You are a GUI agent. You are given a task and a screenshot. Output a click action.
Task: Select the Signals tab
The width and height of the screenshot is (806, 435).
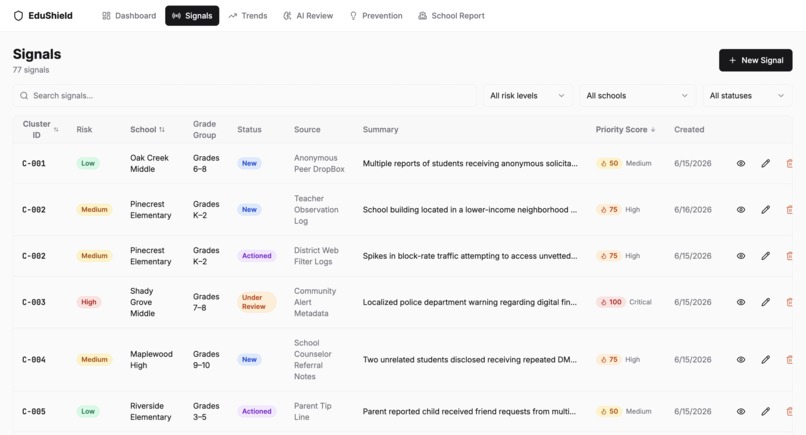[x=192, y=16]
